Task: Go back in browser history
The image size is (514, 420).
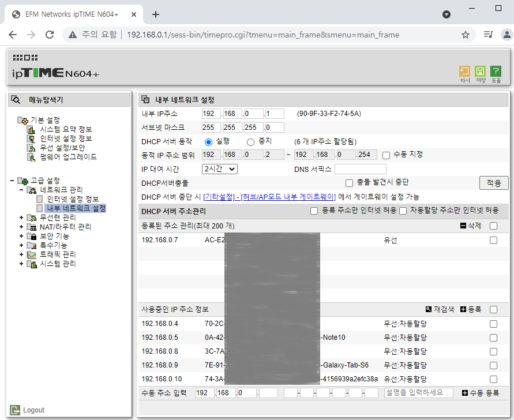Action: pyautogui.click(x=13, y=35)
